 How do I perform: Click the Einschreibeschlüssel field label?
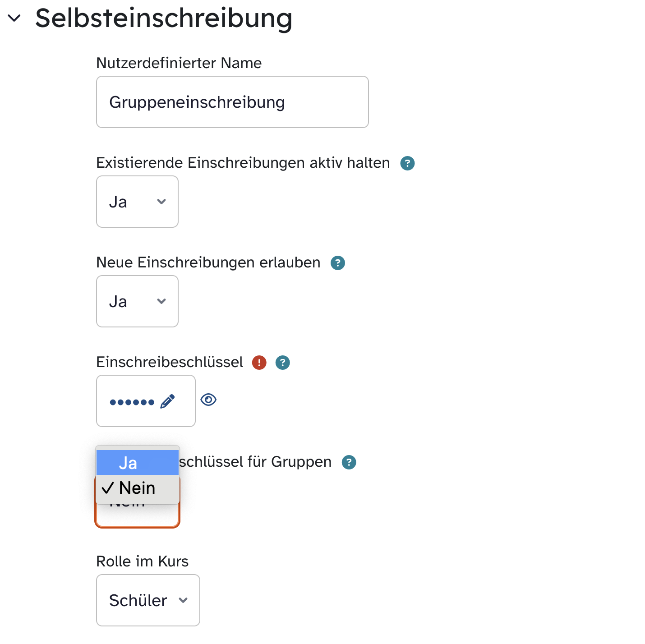pos(170,362)
